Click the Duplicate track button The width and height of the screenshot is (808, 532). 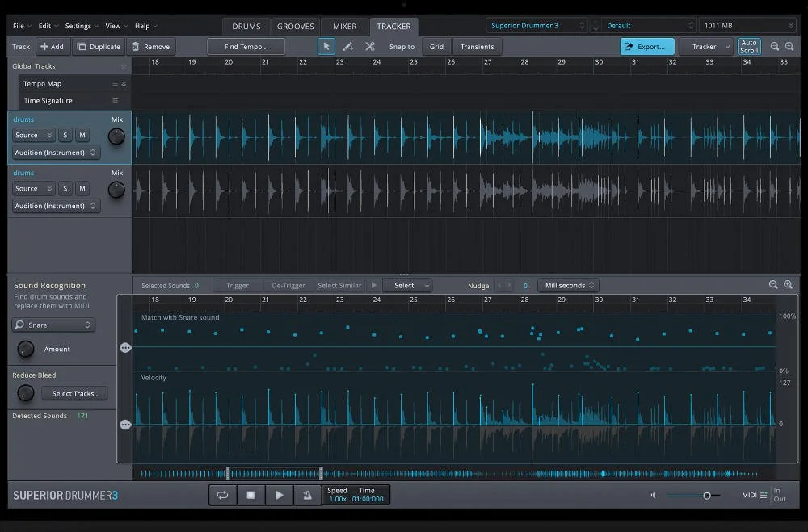pyautogui.click(x=99, y=46)
